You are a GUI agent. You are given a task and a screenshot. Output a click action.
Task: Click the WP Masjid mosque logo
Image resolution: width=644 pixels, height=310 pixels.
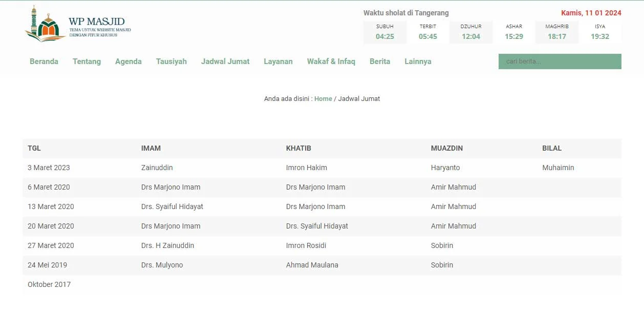78,24
